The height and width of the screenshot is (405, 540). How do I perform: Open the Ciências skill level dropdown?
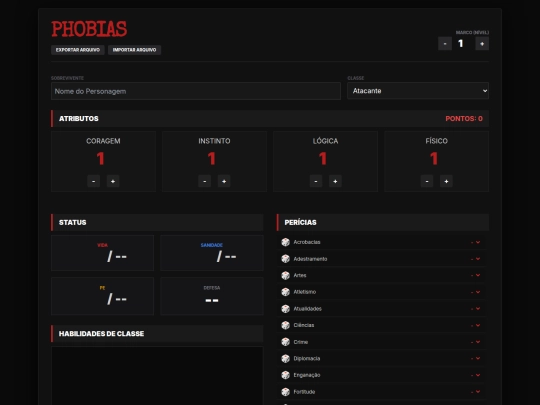pyautogui.click(x=476, y=325)
